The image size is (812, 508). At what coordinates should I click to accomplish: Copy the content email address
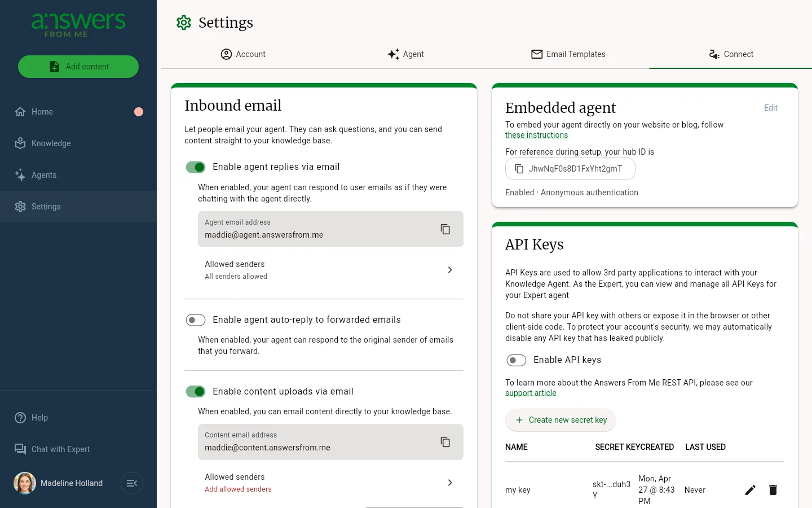point(445,442)
